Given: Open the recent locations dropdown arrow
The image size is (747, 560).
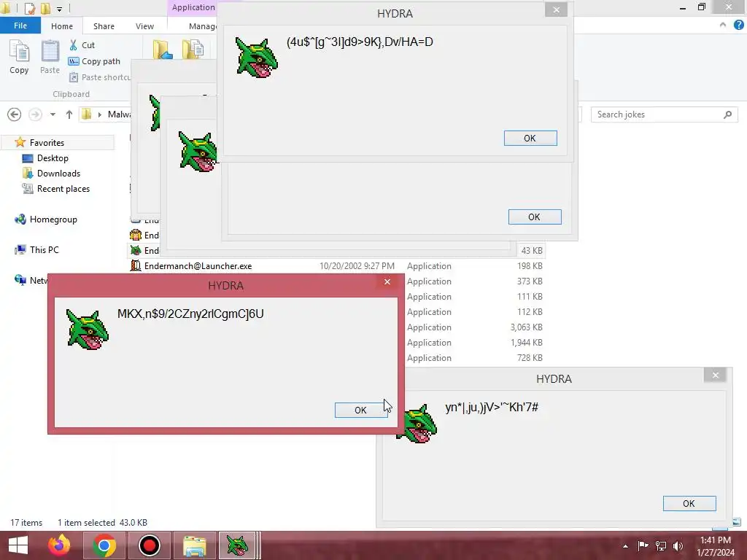Looking at the screenshot, I should coord(53,114).
